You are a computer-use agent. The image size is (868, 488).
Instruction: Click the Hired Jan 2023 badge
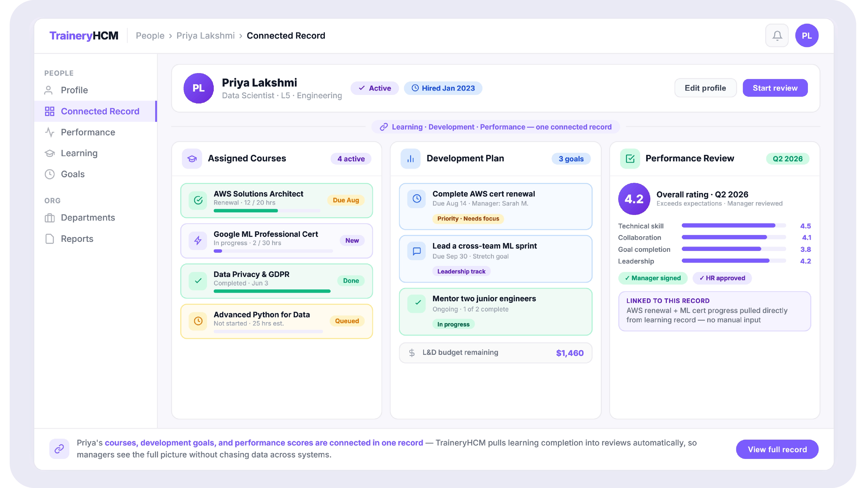[443, 88]
